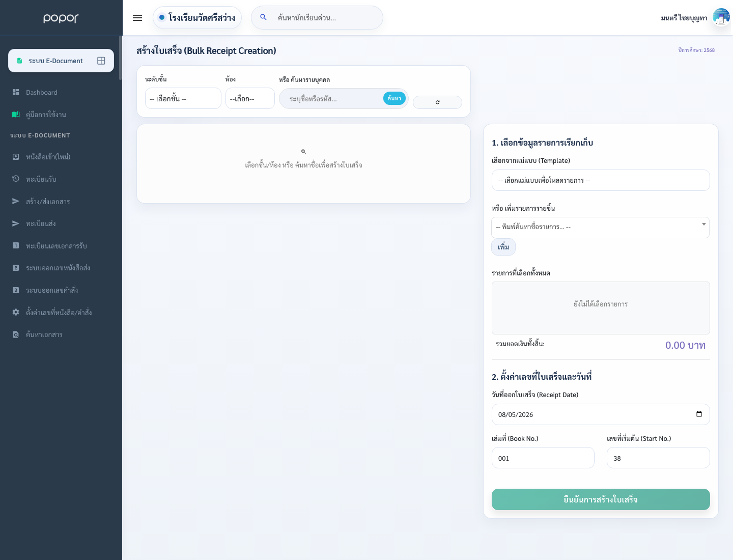
Task: Open ตั้งค่าเลขที่หนังสือ/คำสั่ง menu entry
Action: [61, 312]
